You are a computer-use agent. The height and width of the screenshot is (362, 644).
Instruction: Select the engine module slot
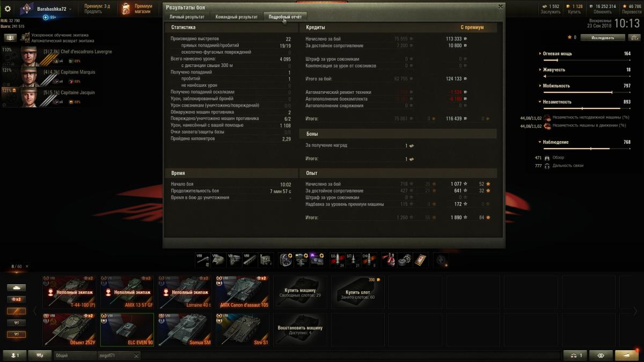pos(234,260)
